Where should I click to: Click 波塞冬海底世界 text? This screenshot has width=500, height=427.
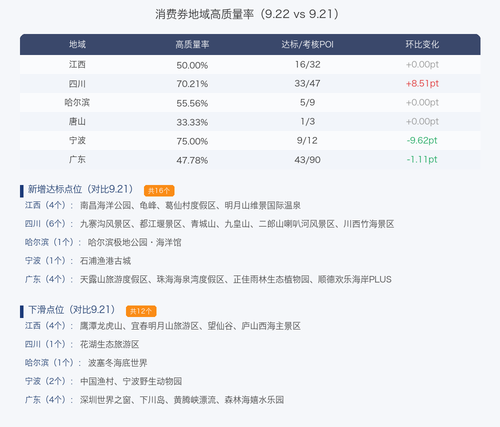pos(118,363)
